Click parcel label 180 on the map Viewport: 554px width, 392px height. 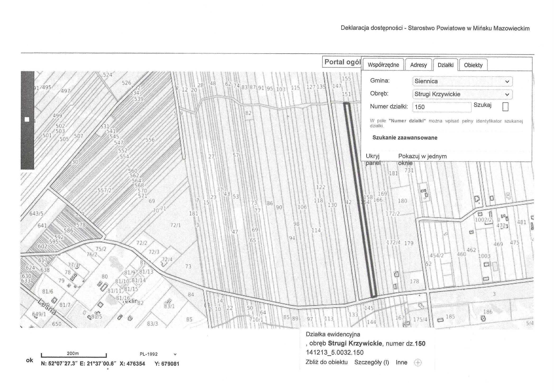tap(403, 201)
